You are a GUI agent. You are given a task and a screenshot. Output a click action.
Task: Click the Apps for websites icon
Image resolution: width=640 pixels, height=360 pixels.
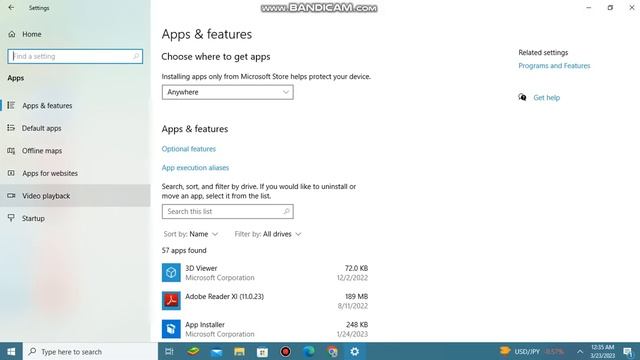pos(11,173)
